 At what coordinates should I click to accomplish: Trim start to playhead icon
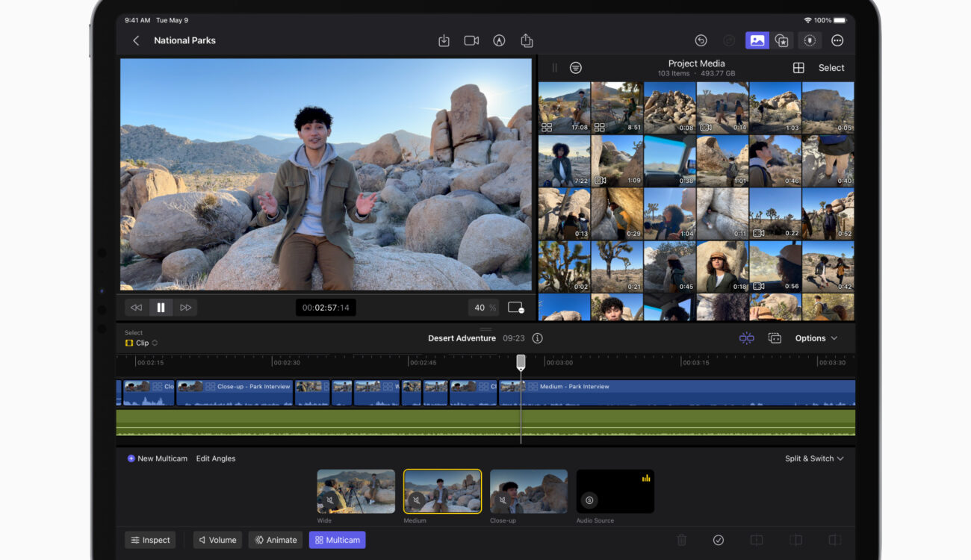(796, 540)
